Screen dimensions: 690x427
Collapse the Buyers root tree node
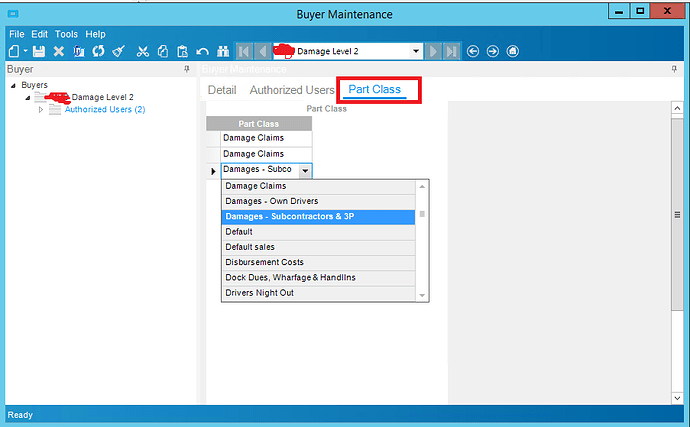[x=13, y=85]
